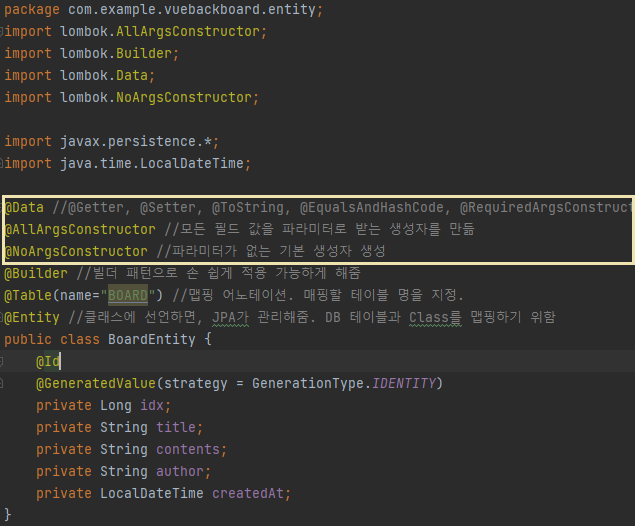Click the javax.persistence.* import
This screenshot has width=635, height=526.
coord(136,141)
